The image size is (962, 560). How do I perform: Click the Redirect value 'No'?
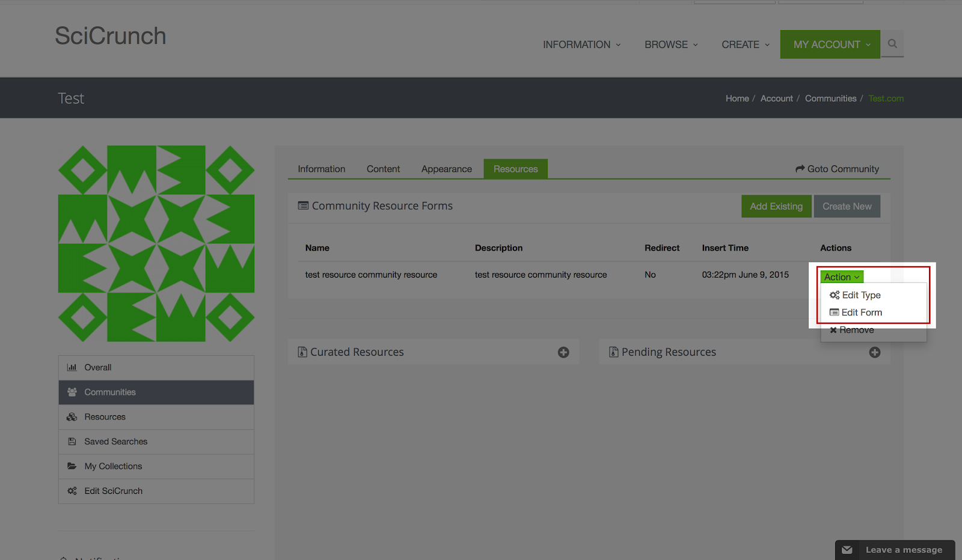click(x=650, y=275)
